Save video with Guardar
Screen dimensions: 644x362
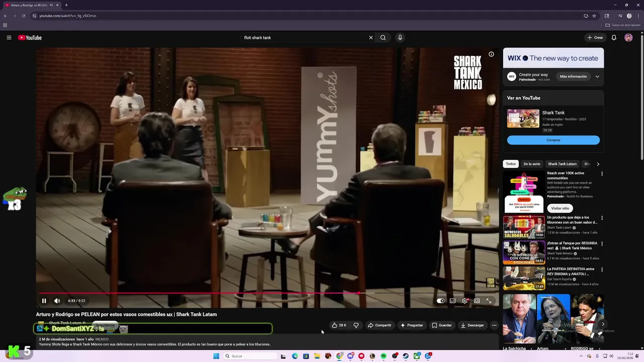click(442, 325)
